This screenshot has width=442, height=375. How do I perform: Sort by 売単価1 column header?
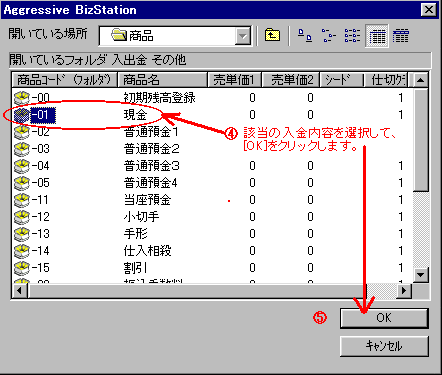pos(235,80)
